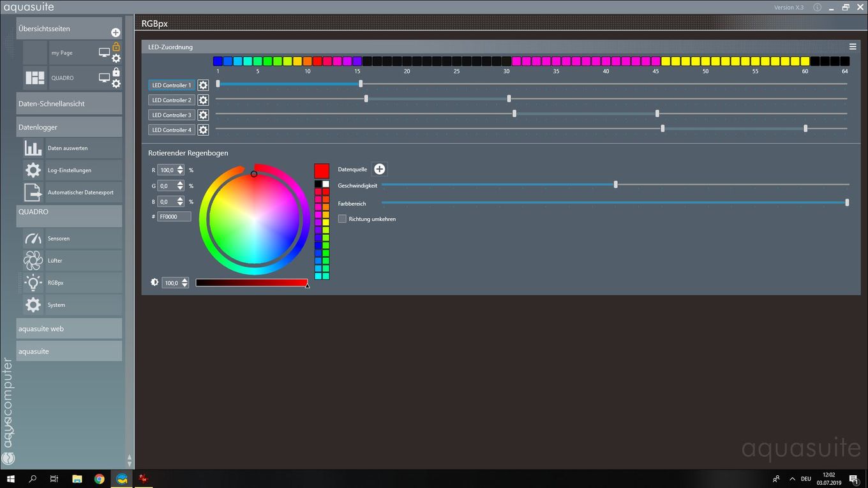Pick the black palette swatch
The height and width of the screenshot is (488, 868).
(318, 184)
